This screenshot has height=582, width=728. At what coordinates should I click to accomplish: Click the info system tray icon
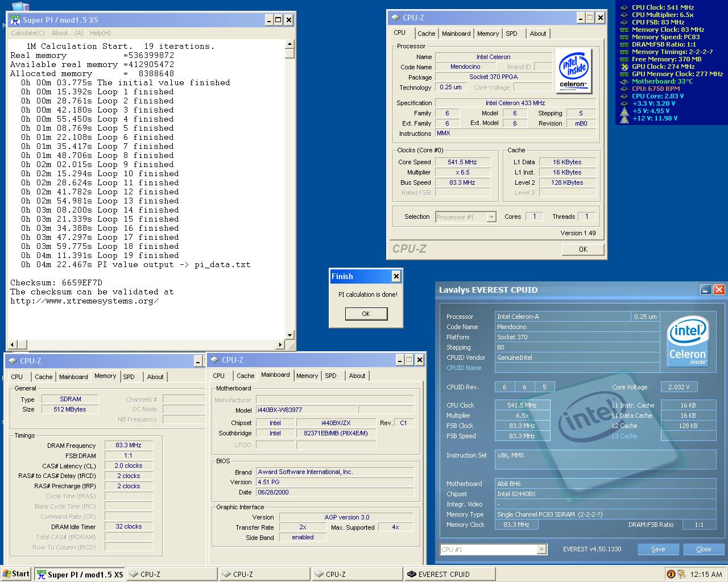click(x=671, y=575)
